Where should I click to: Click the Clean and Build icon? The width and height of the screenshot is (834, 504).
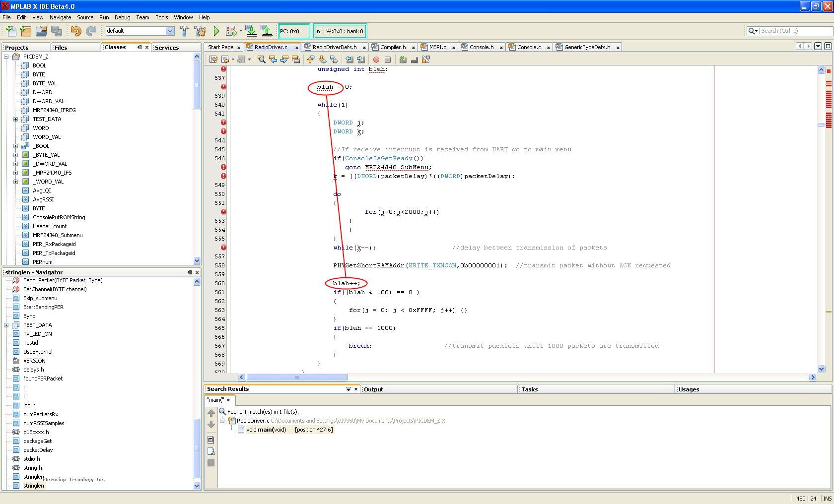point(200,31)
